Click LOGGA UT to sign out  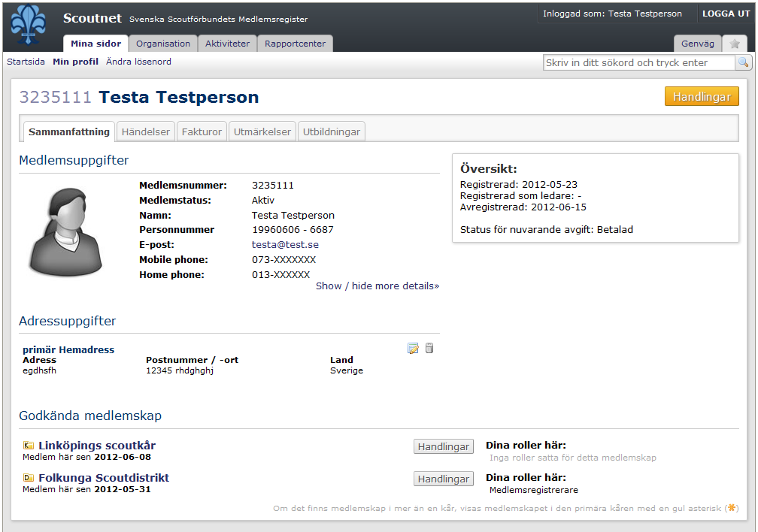click(726, 14)
